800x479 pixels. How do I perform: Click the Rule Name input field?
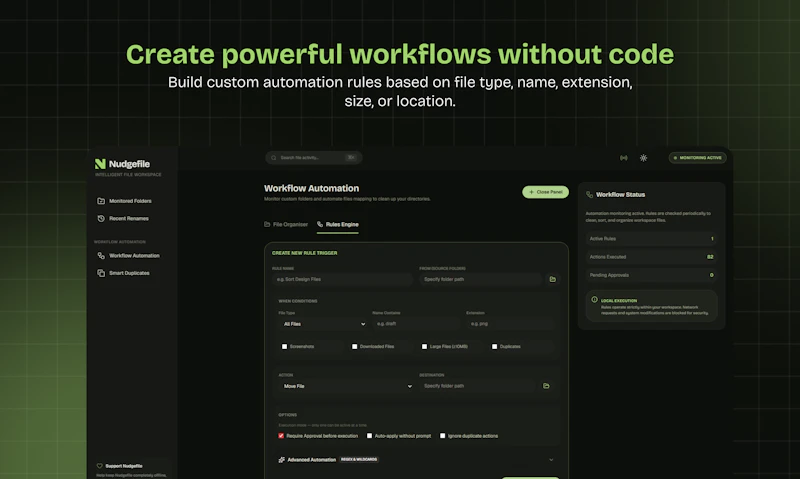(342, 279)
